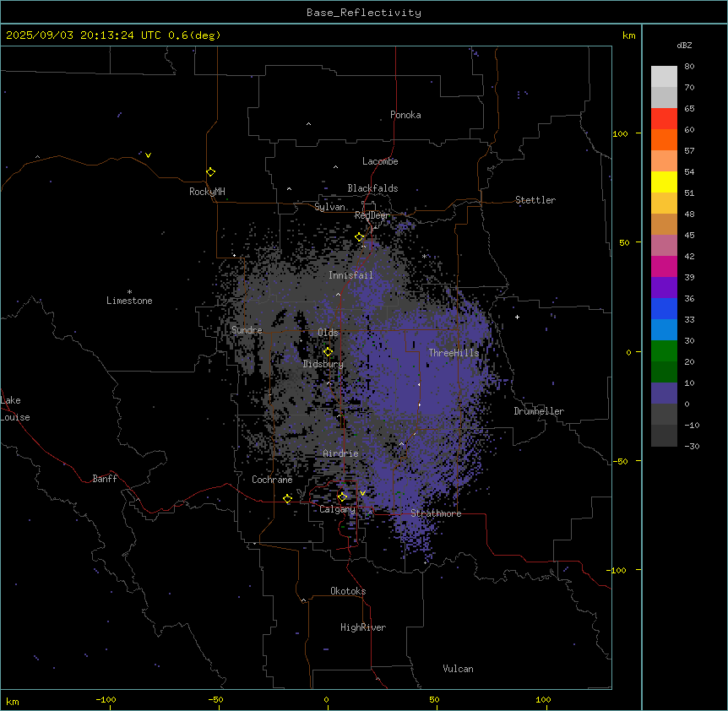Click the orange 60 dBZ legend swatch
728x711 pixels.
tap(664, 139)
